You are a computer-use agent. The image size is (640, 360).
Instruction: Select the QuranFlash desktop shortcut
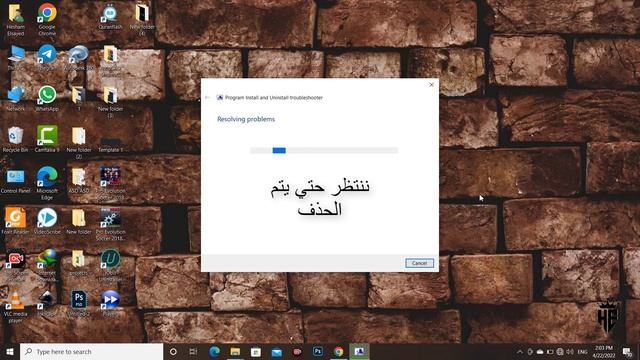click(x=110, y=16)
